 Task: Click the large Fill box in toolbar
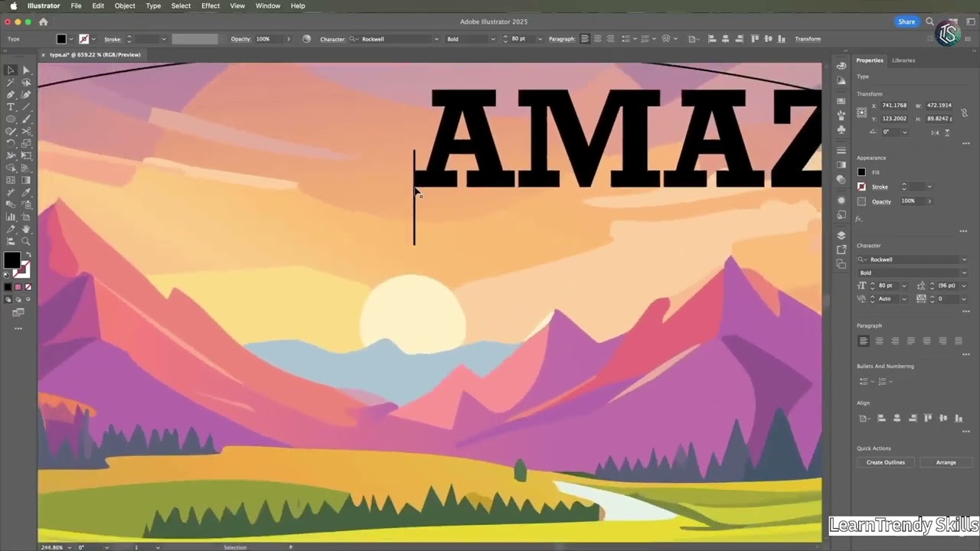(11, 261)
